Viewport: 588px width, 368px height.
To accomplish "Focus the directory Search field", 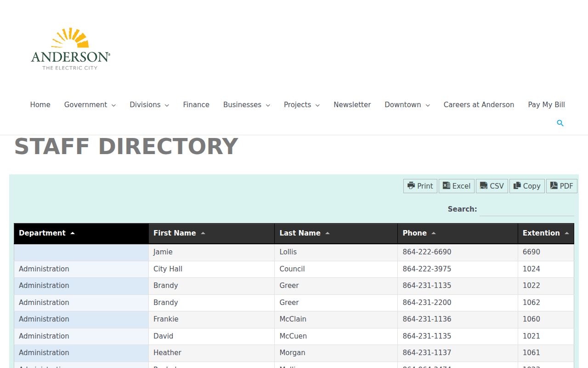I will [x=527, y=209].
